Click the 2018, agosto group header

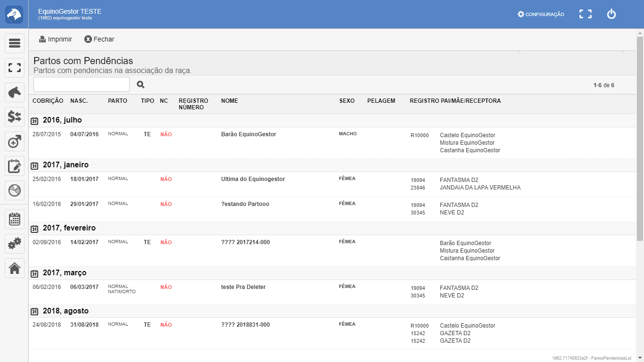pos(66,311)
